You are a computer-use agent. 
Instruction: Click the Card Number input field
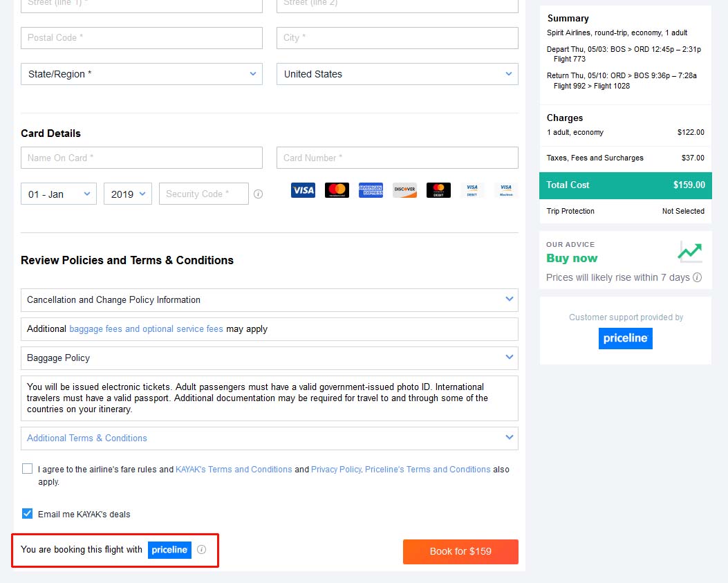397,158
